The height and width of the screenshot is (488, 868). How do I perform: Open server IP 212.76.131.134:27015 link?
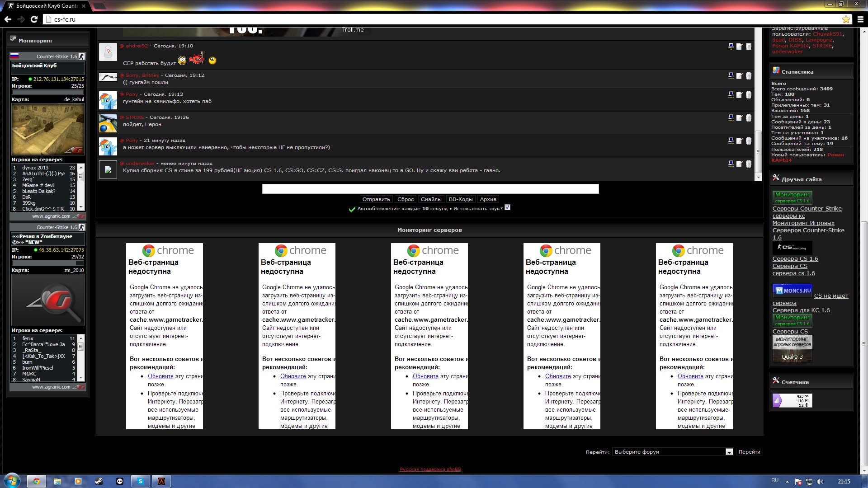click(x=59, y=79)
